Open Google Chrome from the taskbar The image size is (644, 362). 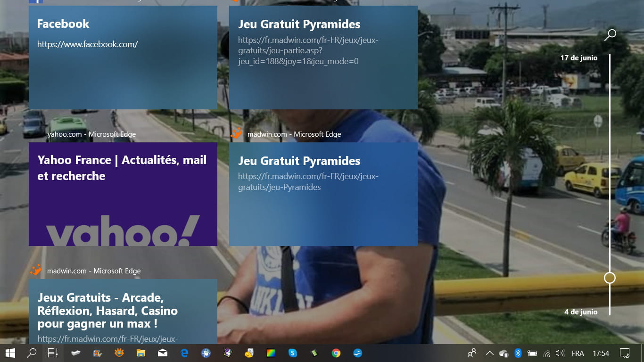point(336,353)
